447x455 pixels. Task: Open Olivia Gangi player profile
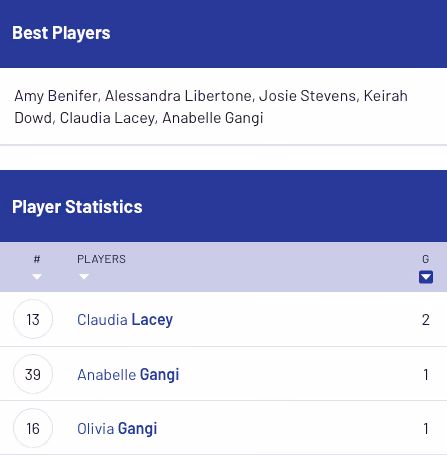117,429
